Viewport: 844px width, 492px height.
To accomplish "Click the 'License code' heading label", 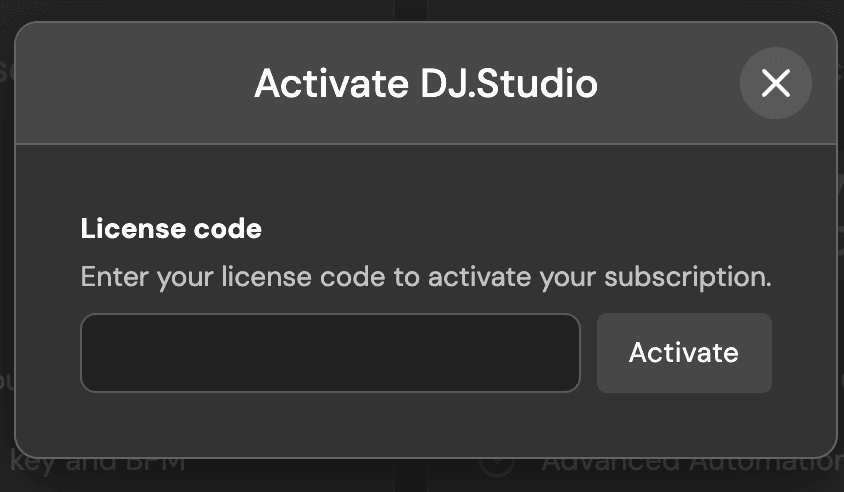I will pyautogui.click(x=171, y=228).
